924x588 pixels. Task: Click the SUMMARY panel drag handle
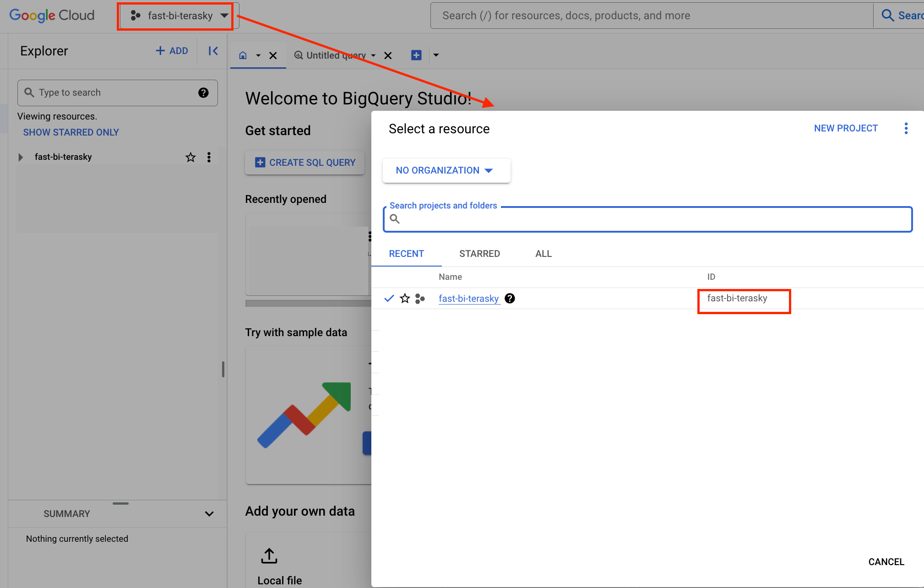pyautogui.click(x=120, y=503)
